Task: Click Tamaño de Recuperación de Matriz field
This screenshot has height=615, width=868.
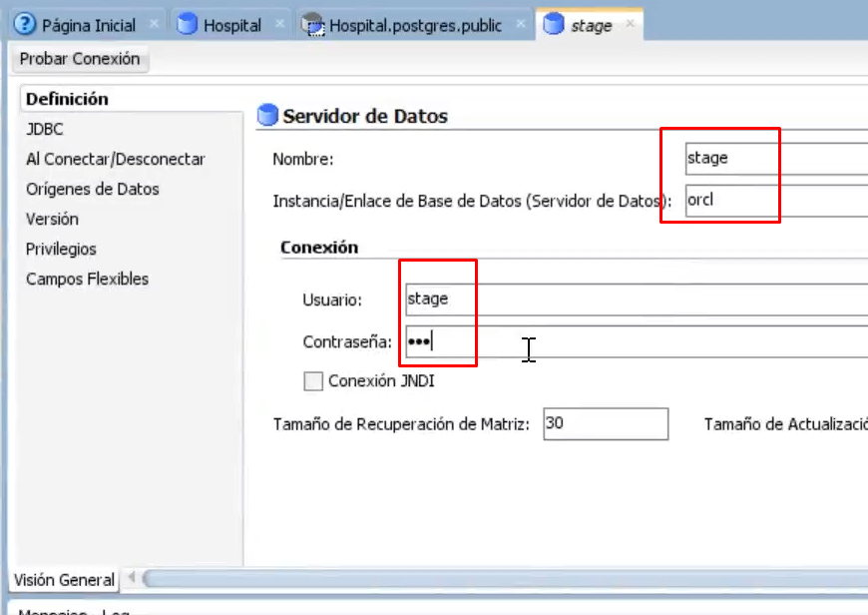Action: 606,424
